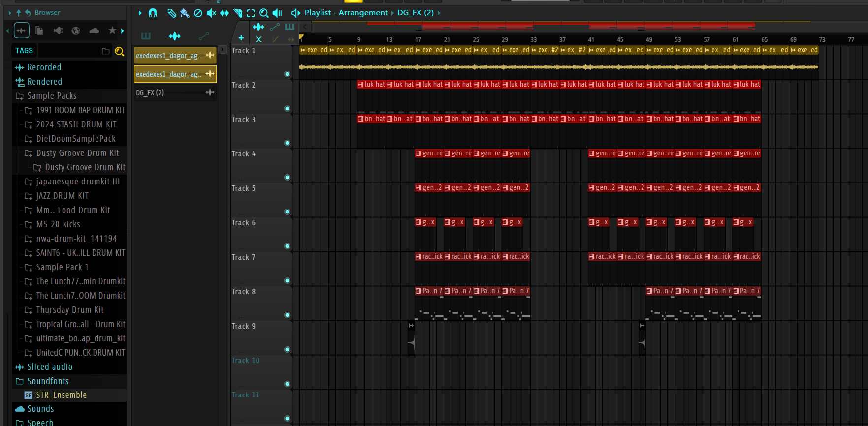Select first exedexes1_dagor_ag clip in picker

coord(175,56)
